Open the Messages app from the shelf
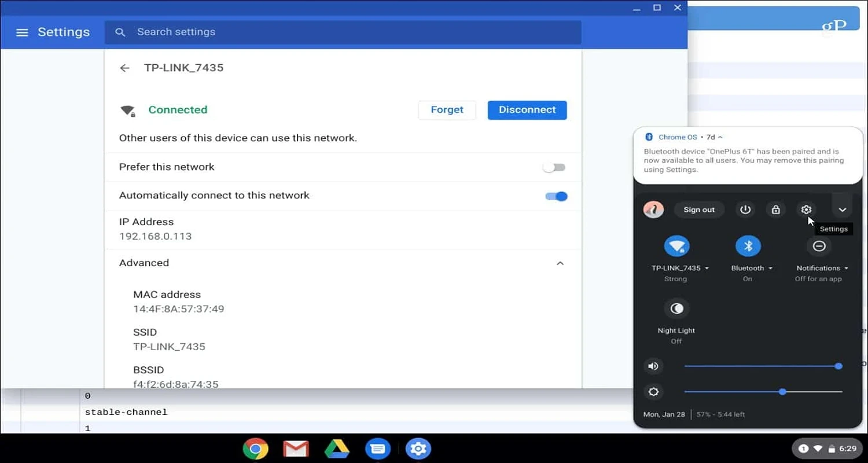Screen dimensions: 868x463 pos(377,449)
